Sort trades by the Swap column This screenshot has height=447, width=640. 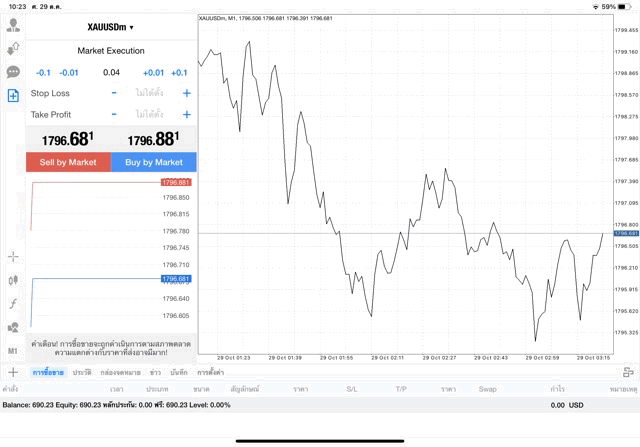pyautogui.click(x=487, y=388)
